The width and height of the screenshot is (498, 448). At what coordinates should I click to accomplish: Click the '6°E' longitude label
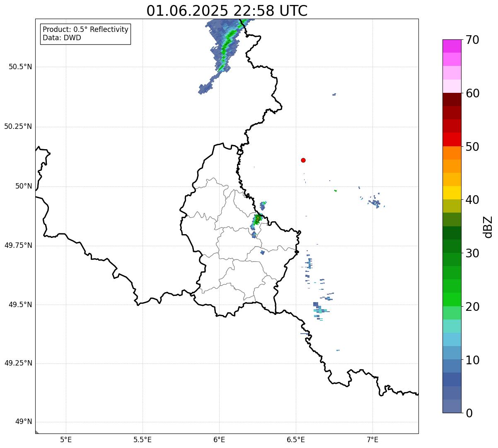click(x=219, y=440)
